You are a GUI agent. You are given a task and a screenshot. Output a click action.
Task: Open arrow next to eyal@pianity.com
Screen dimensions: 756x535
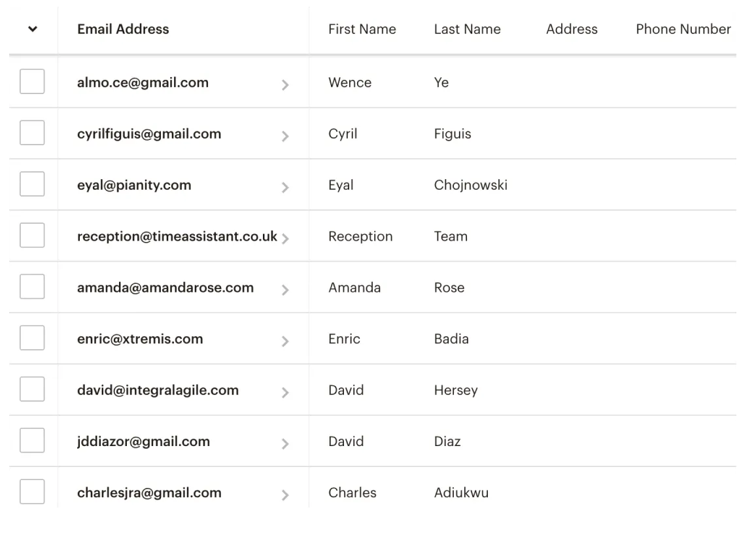coord(285,188)
